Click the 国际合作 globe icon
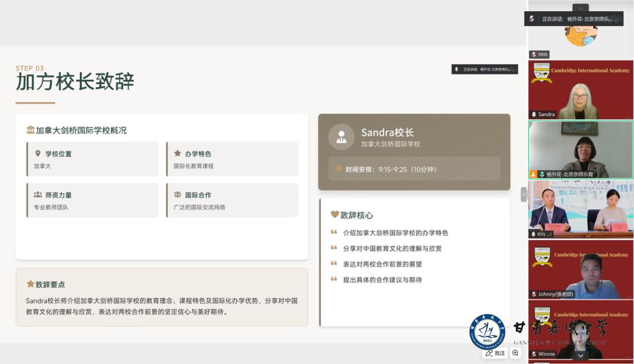 pyautogui.click(x=177, y=194)
